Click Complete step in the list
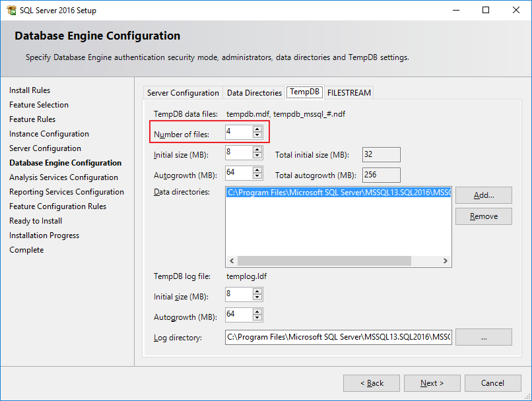The width and height of the screenshot is (532, 401). [26, 250]
